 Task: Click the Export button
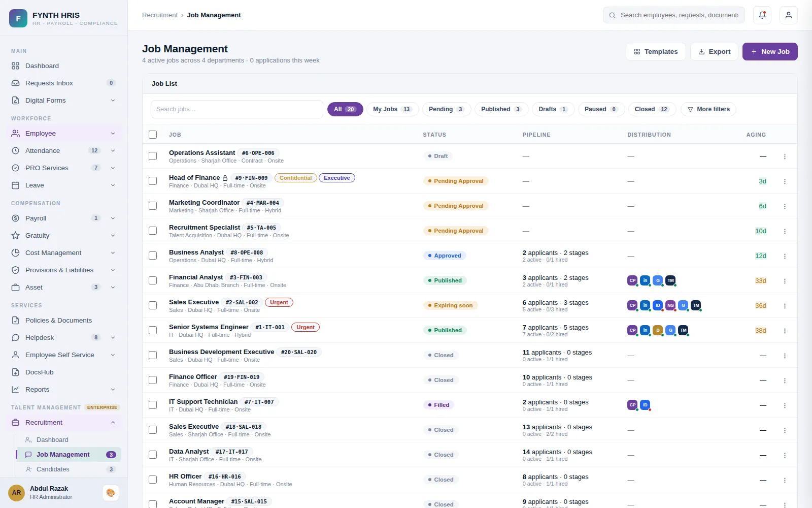point(714,52)
